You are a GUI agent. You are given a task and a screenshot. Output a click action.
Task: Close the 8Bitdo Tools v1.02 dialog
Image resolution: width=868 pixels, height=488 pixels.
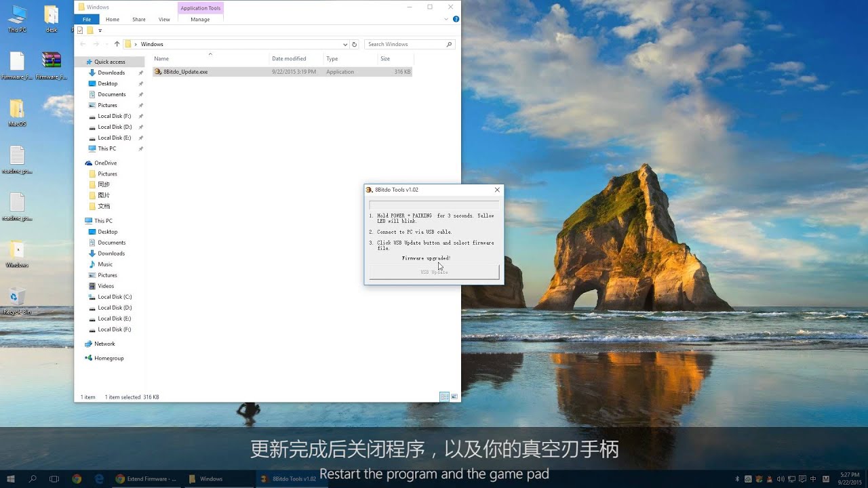pyautogui.click(x=497, y=190)
